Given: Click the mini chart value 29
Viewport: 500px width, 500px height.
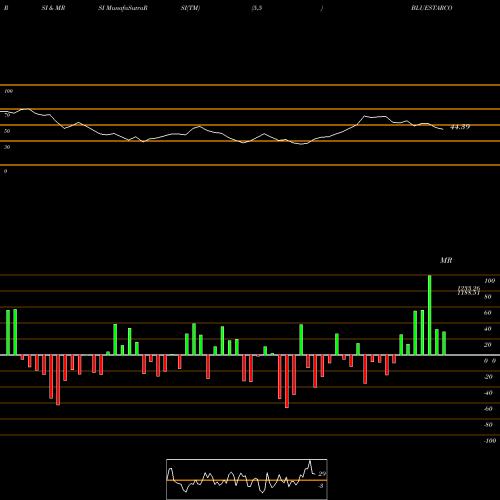Looking at the screenshot, I should [322, 474].
